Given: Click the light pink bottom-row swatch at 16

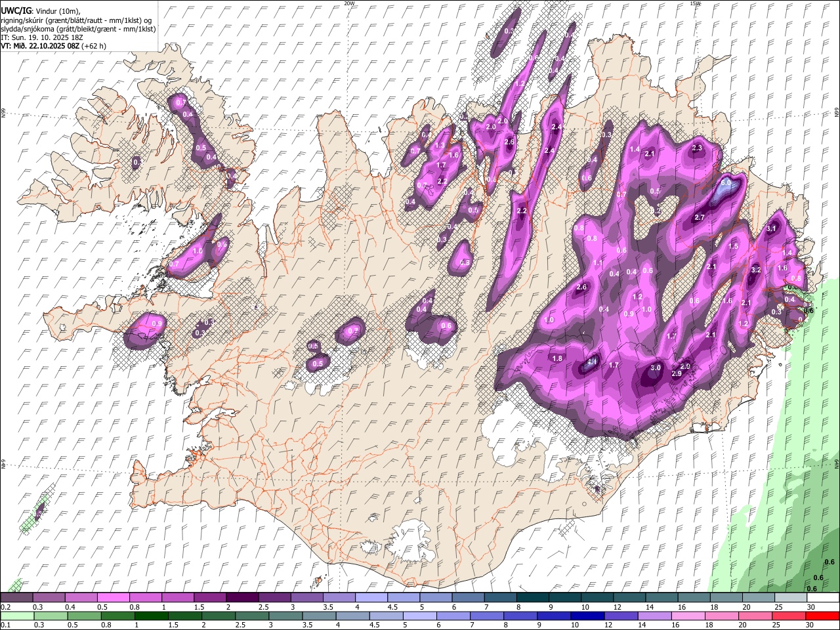Looking at the screenshot, I should pyautogui.click(x=688, y=616).
